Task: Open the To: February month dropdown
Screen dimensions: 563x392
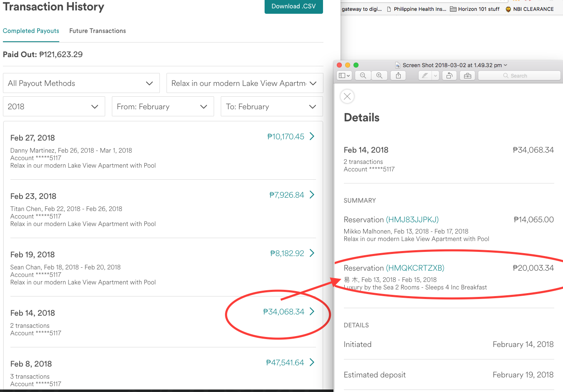Action: pyautogui.click(x=271, y=106)
